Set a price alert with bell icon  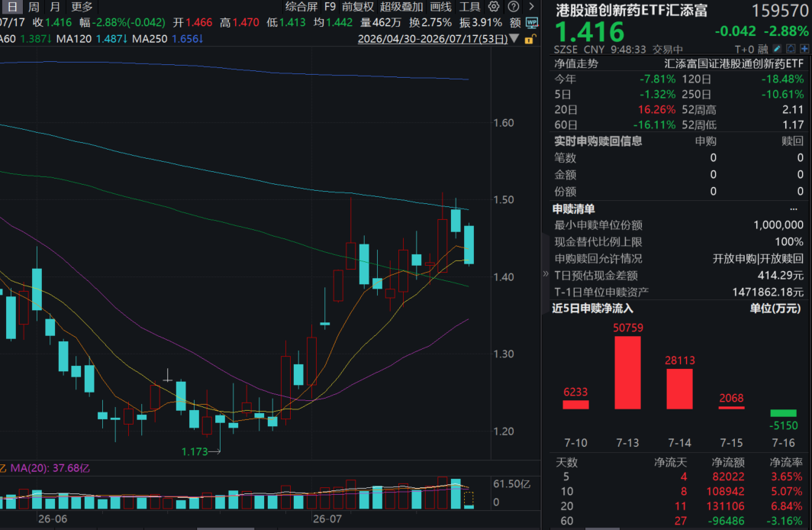pyautogui.click(x=791, y=49)
